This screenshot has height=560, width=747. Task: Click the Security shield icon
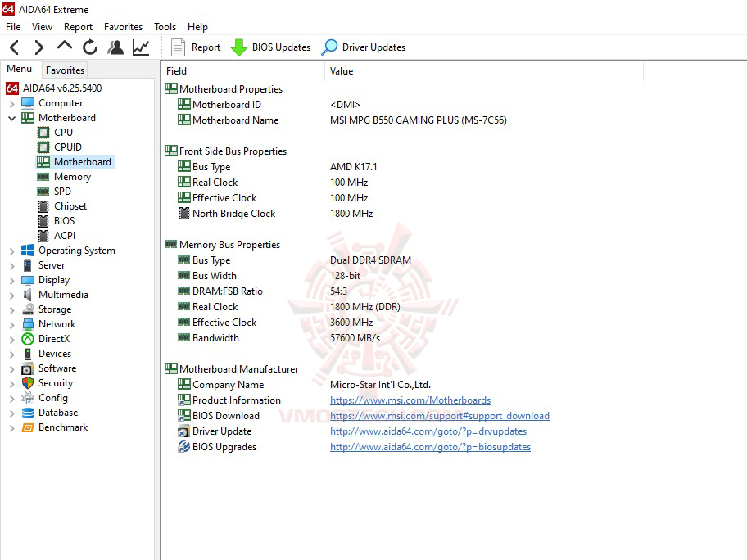point(28,383)
